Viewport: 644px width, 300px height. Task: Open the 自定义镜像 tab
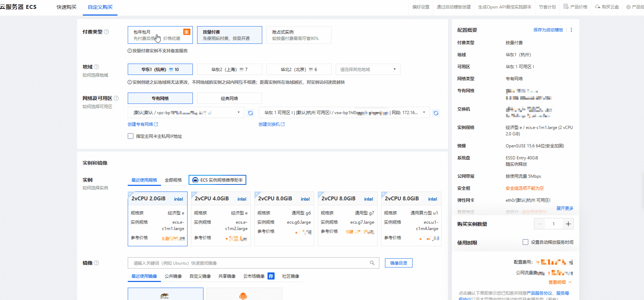[x=200, y=276]
